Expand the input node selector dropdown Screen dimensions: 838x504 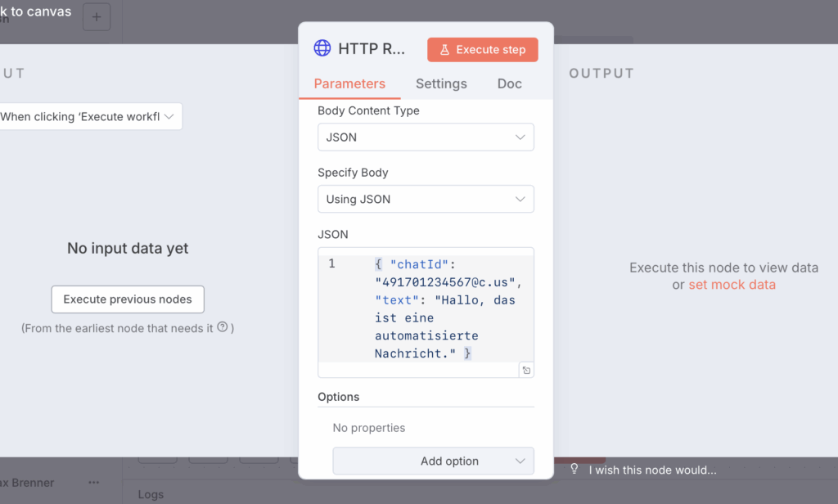pos(88,116)
